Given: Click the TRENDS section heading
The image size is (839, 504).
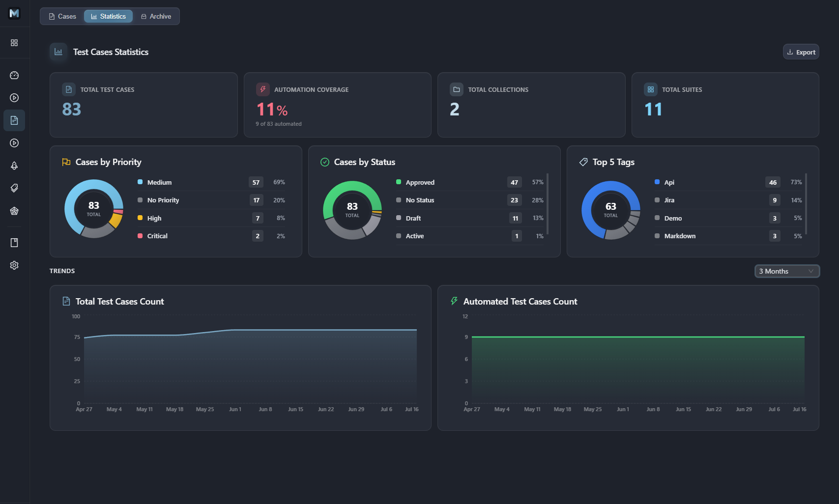Looking at the screenshot, I should 62,271.
